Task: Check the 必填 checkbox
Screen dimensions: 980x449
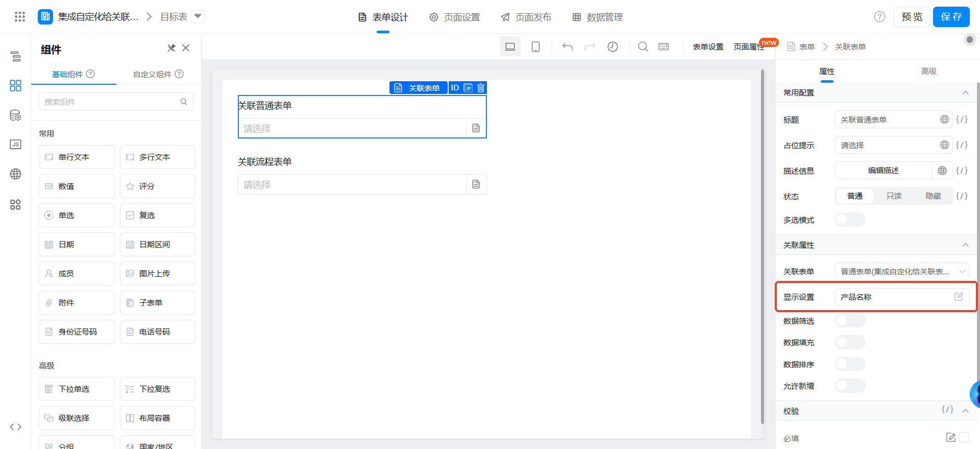Action: (x=964, y=437)
